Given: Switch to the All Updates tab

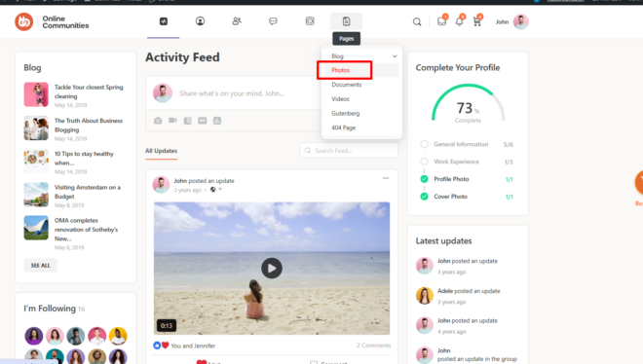Looking at the screenshot, I should (161, 151).
